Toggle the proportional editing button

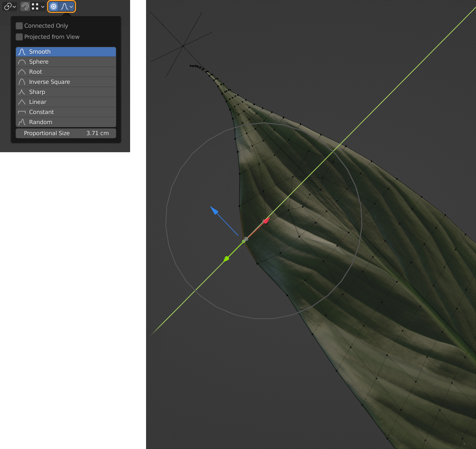pyautogui.click(x=53, y=7)
